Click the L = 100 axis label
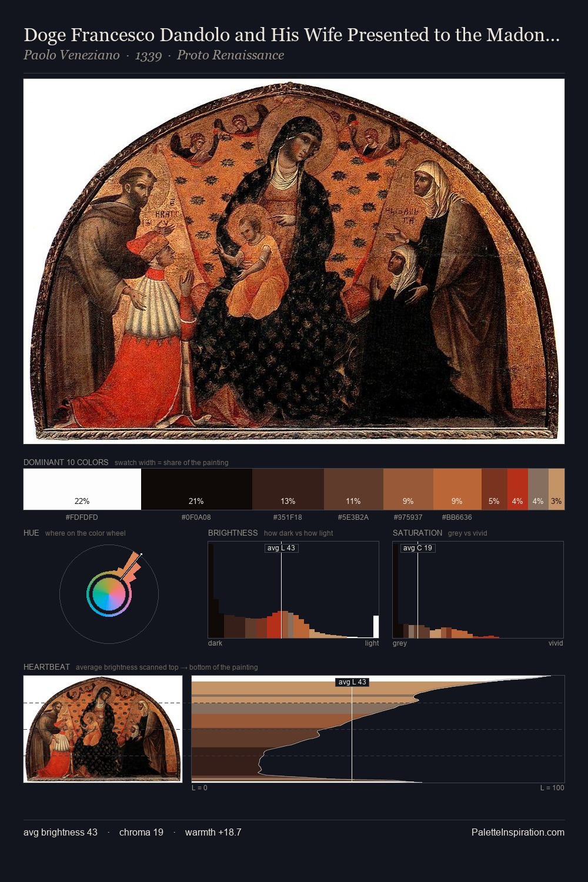 [552, 788]
